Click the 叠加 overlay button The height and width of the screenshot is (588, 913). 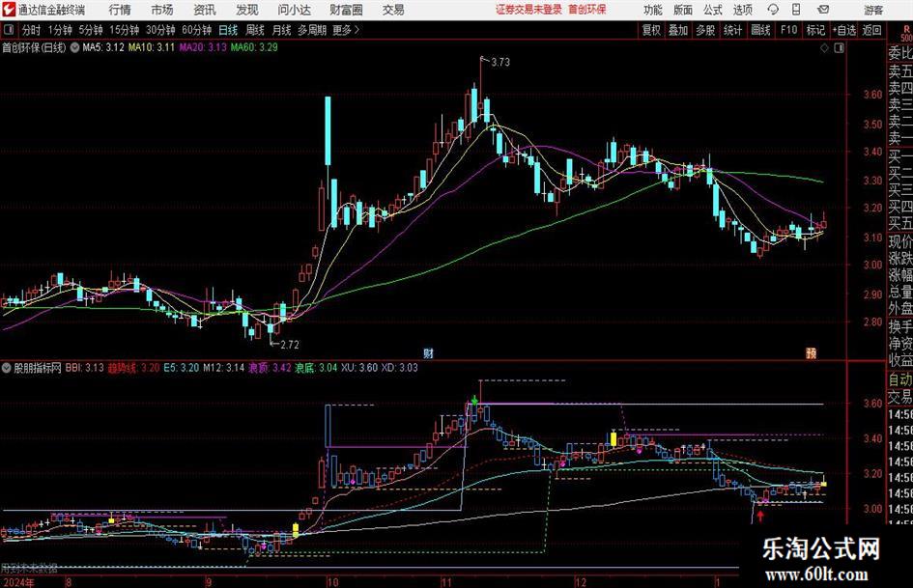[678, 30]
